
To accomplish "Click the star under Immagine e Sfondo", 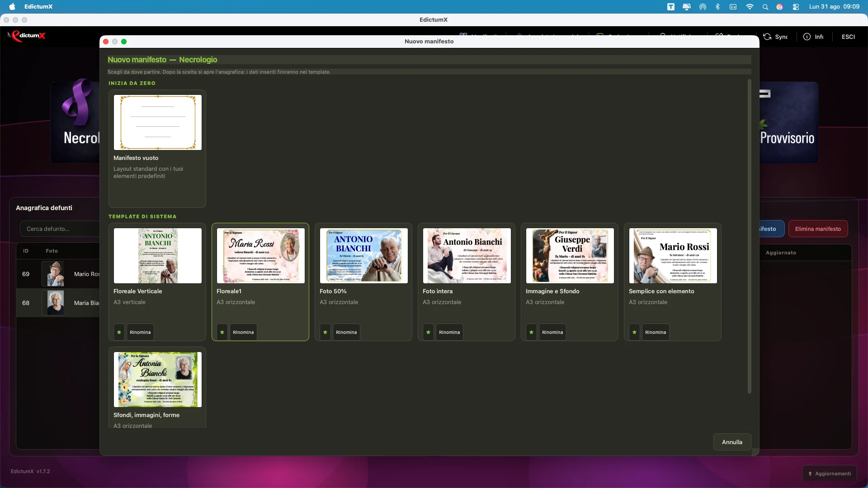I will (531, 332).
